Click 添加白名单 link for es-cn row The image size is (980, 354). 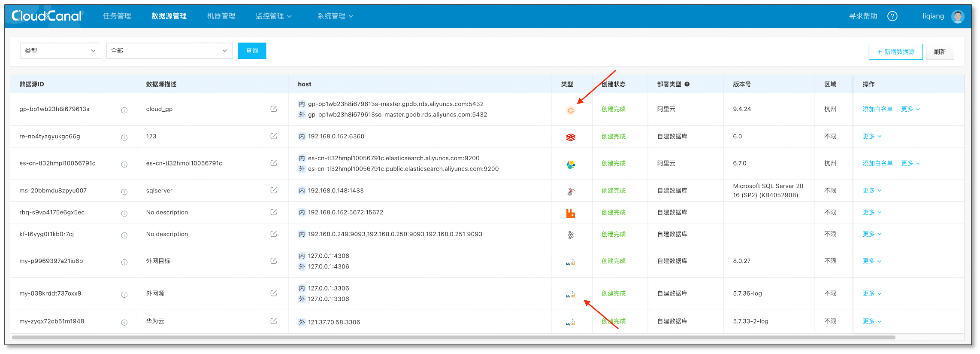(877, 163)
